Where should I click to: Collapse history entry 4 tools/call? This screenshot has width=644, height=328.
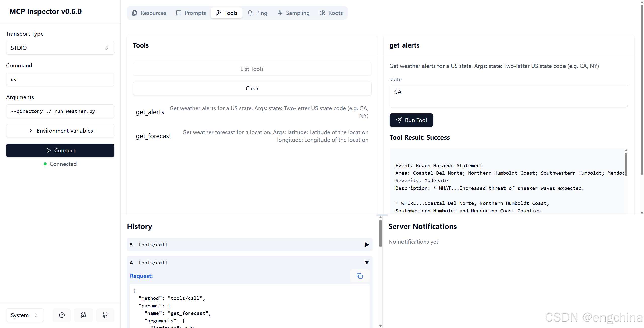250,263
